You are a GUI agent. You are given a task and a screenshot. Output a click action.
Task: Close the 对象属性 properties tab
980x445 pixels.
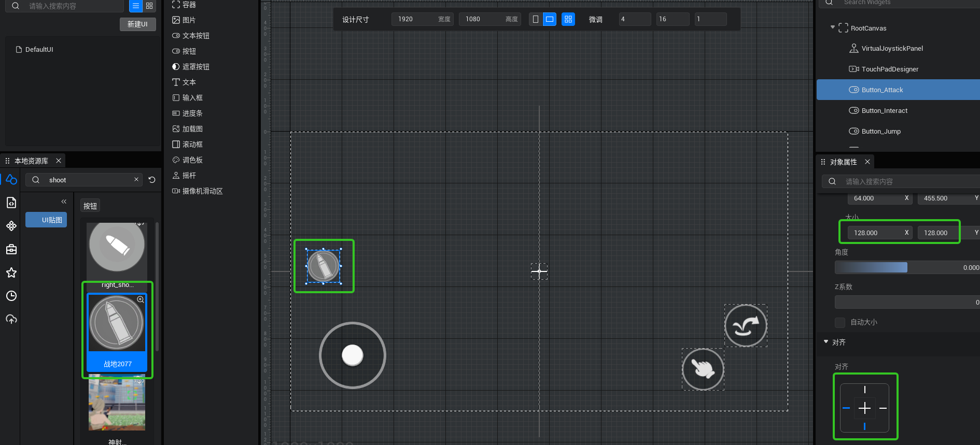pyautogui.click(x=867, y=162)
